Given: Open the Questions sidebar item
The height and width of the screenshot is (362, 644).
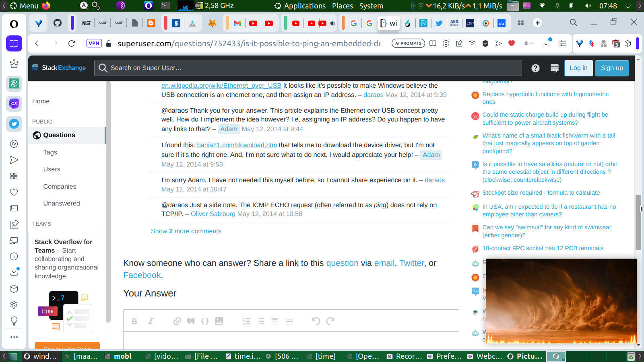Looking at the screenshot, I should coord(67,135).
